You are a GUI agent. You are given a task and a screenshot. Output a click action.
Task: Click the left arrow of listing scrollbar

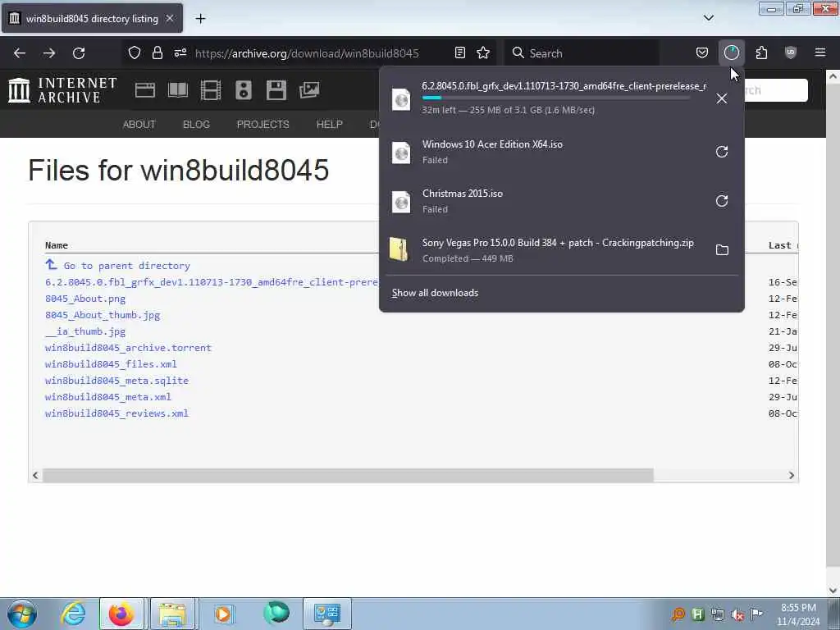(35, 476)
